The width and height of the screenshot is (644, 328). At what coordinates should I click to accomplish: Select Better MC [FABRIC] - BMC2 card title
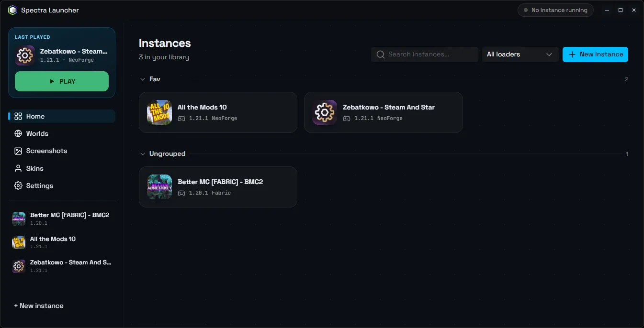tap(220, 182)
